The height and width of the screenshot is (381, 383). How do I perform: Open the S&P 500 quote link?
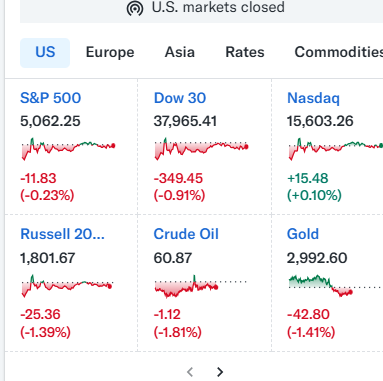pyautogui.click(x=50, y=98)
